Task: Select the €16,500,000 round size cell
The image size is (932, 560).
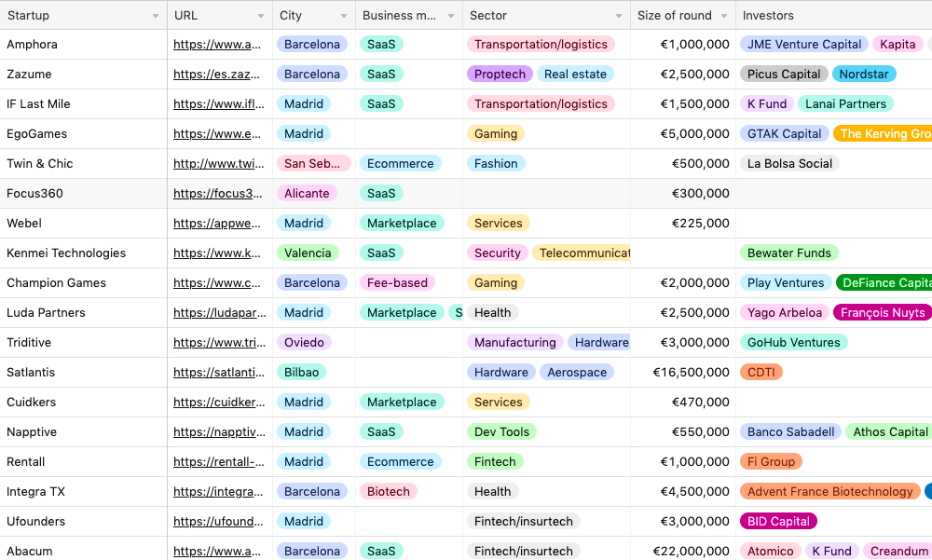Action: [683, 372]
